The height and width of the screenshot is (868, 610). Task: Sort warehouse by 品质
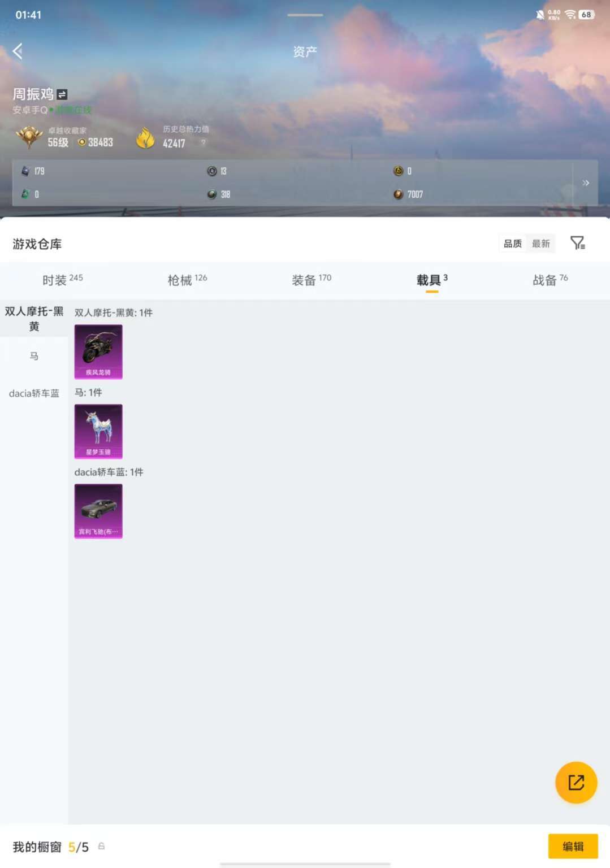[x=513, y=244]
